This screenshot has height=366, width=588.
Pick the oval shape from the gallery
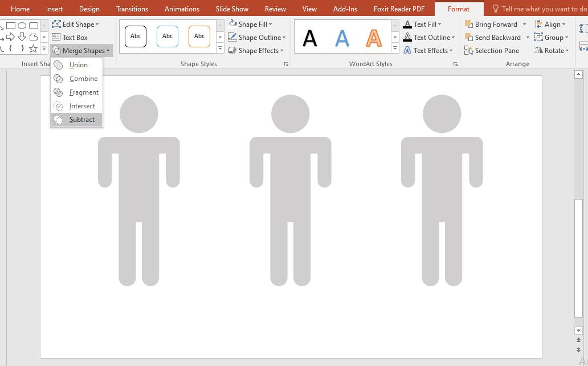pyautogui.click(x=22, y=26)
